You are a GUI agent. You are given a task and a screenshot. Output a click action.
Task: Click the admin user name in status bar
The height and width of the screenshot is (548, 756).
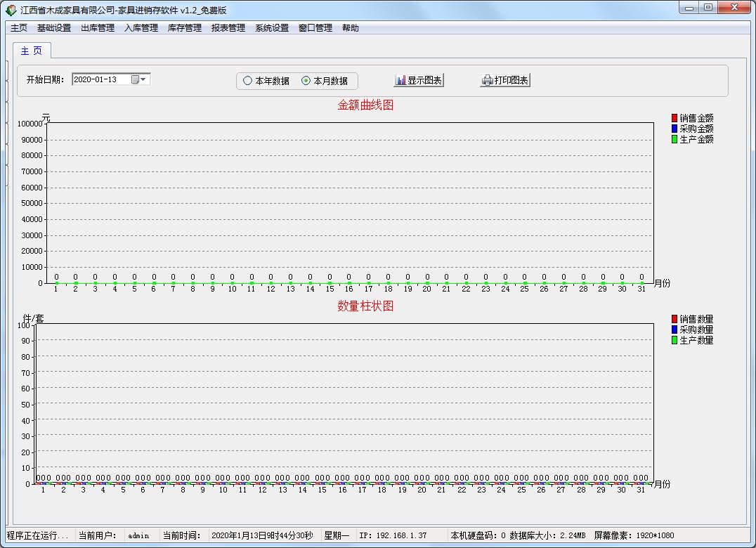tap(138, 535)
